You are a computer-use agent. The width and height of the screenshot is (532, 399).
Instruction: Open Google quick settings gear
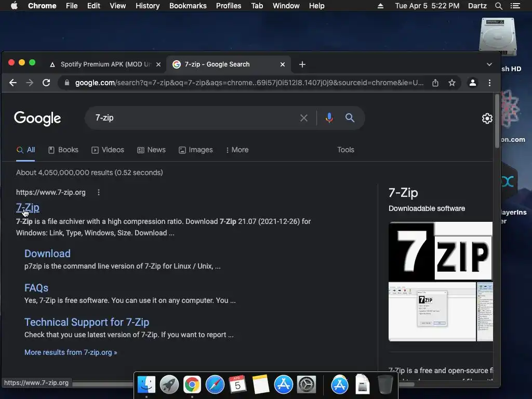(x=487, y=118)
